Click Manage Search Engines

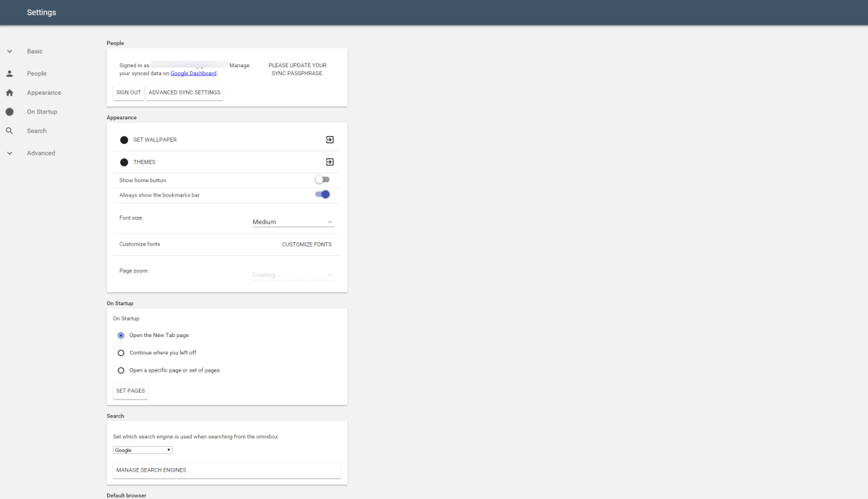151,470
